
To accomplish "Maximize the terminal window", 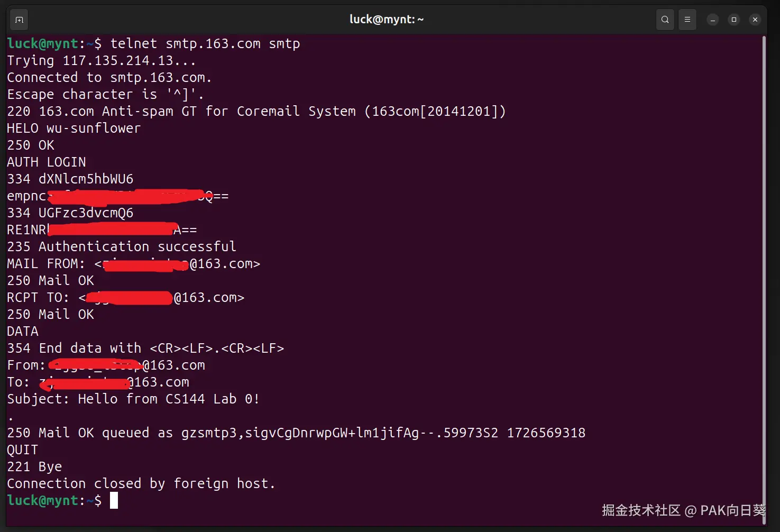I will click(734, 20).
